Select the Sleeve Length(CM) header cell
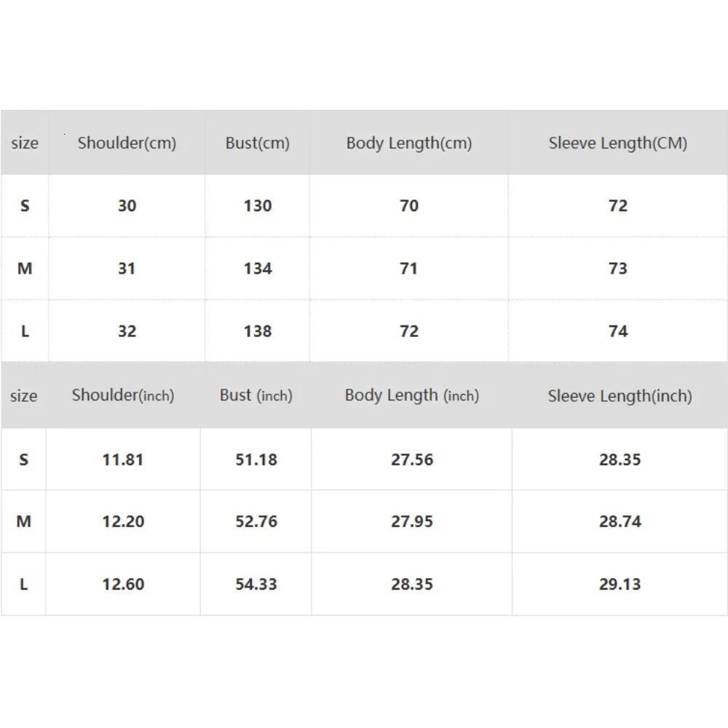Image resolution: width=728 pixels, height=728 pixels. [617, 143]
